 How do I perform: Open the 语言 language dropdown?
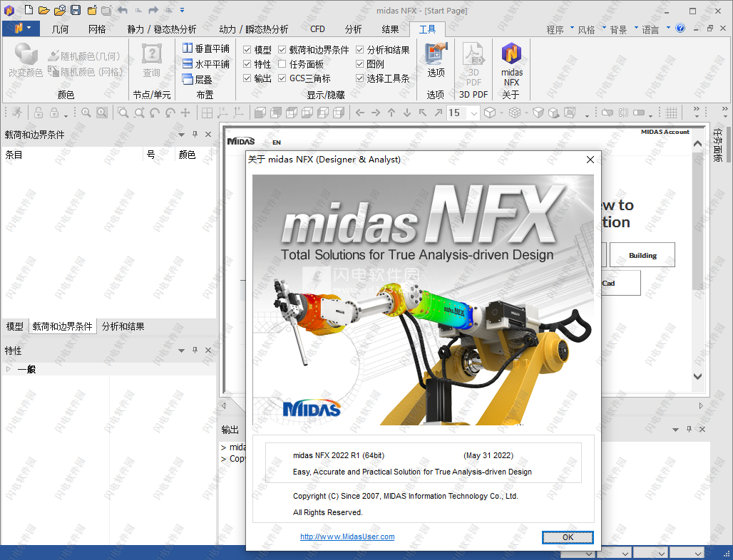click(x=656, y=29)
